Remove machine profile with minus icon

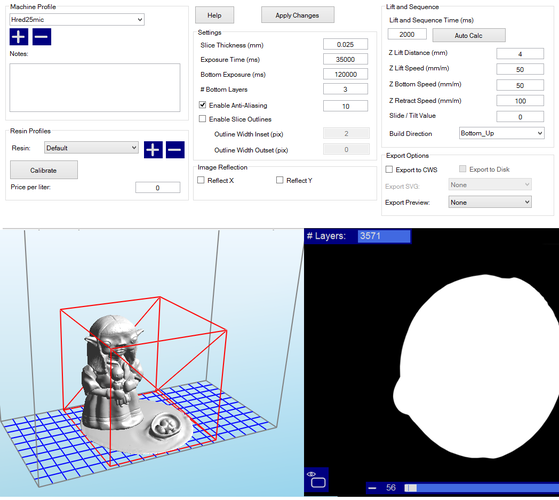pos(42,37)
